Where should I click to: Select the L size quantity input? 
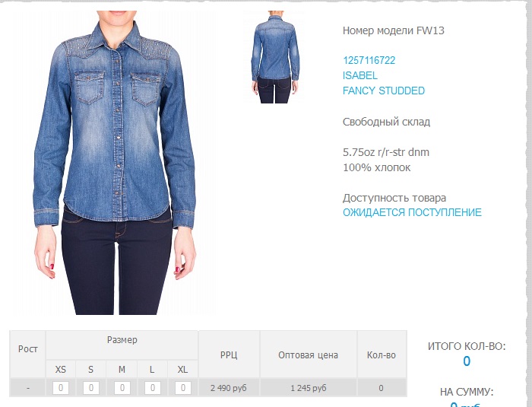[152, 388]
